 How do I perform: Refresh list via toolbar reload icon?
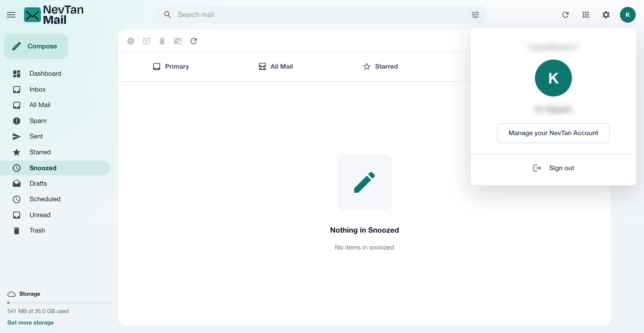194,41
